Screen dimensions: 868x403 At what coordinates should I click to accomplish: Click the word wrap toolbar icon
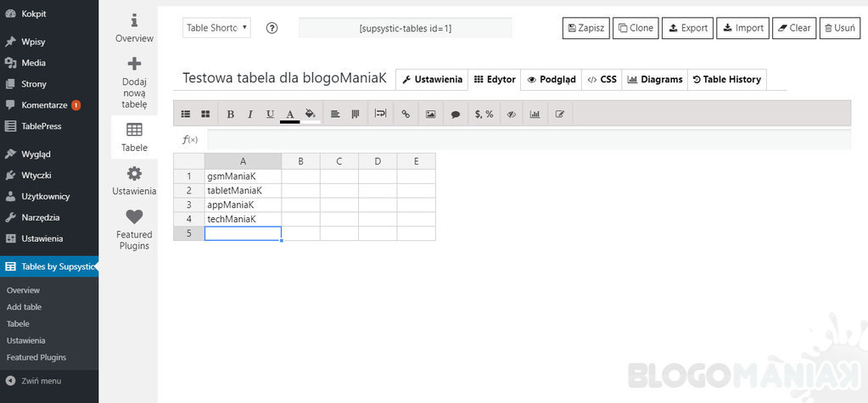380,114
